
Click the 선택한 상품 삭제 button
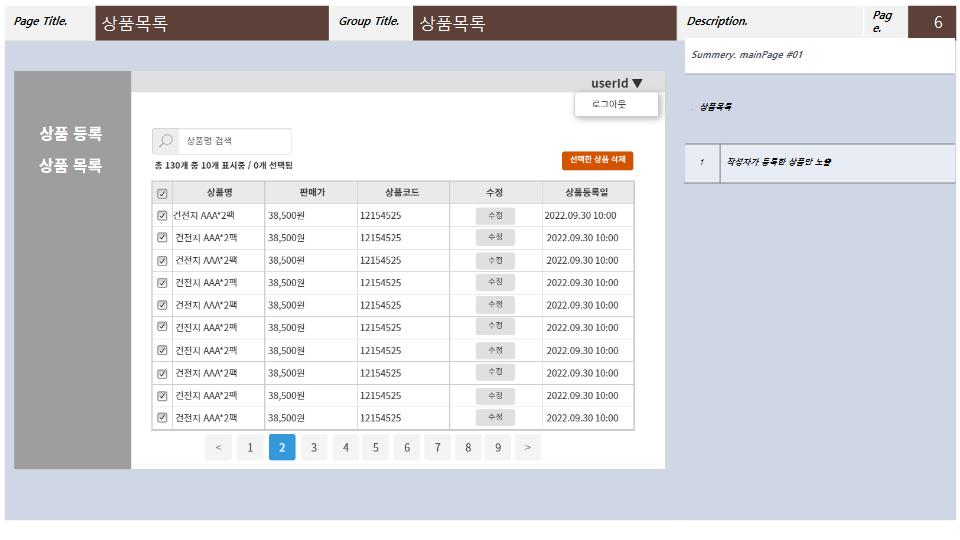click(x=598, y=160)
